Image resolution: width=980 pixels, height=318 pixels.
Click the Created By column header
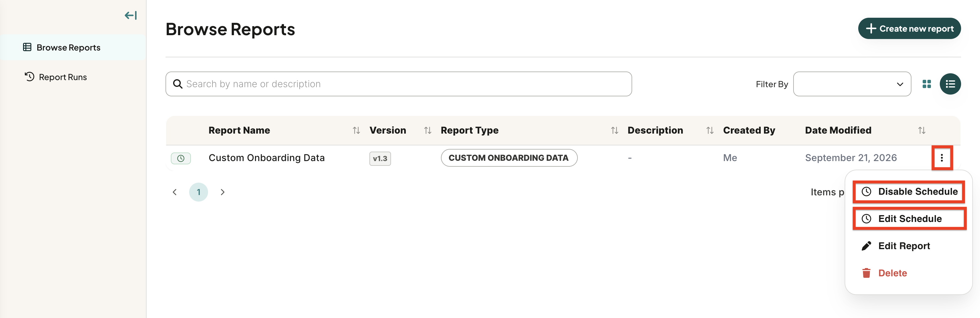click(x=749, y=130)
